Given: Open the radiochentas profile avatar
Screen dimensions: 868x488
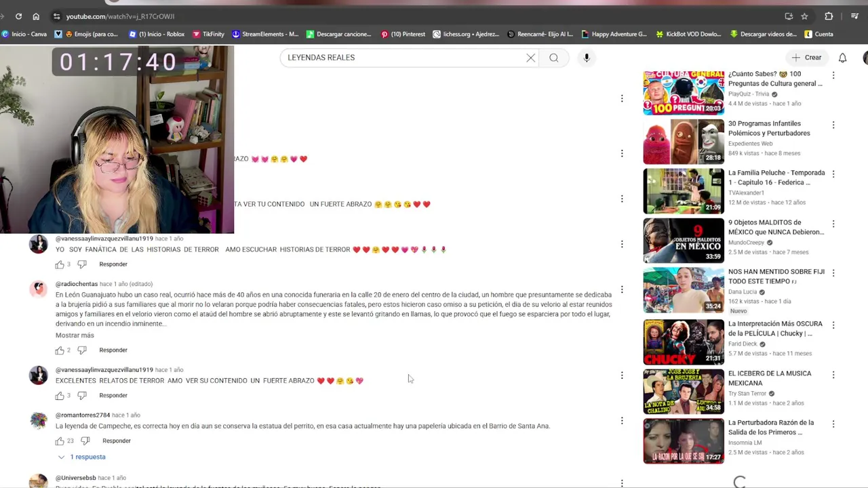Looking at the screenshot, I should point(39,289).
